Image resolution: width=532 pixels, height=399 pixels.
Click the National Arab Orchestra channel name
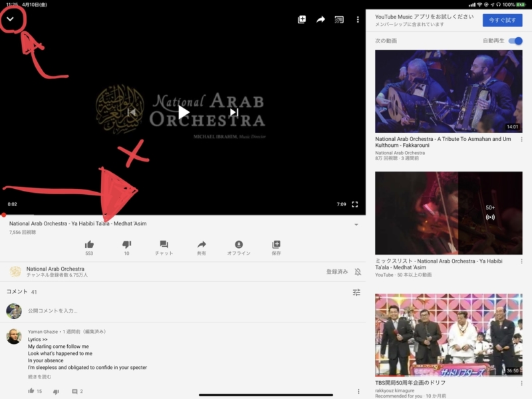(55, 269)
